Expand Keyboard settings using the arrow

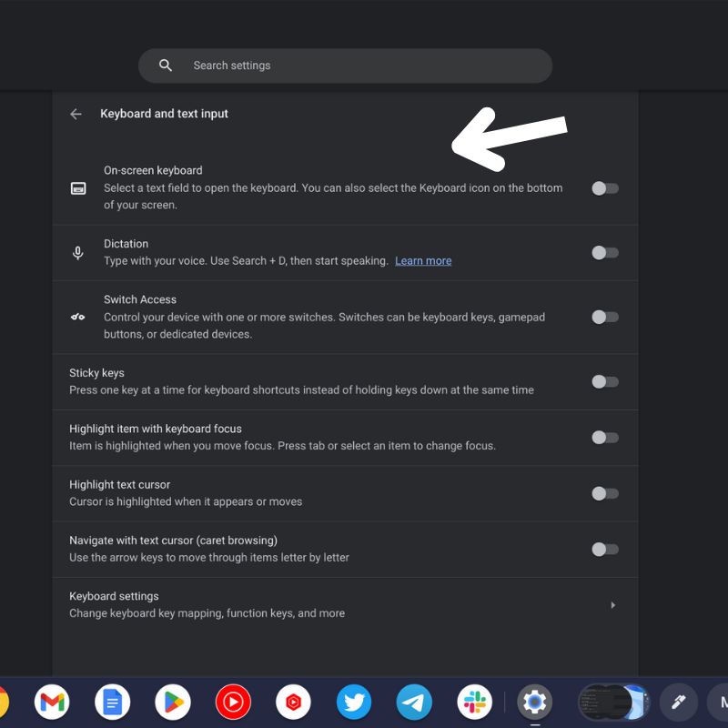(612, 605)
